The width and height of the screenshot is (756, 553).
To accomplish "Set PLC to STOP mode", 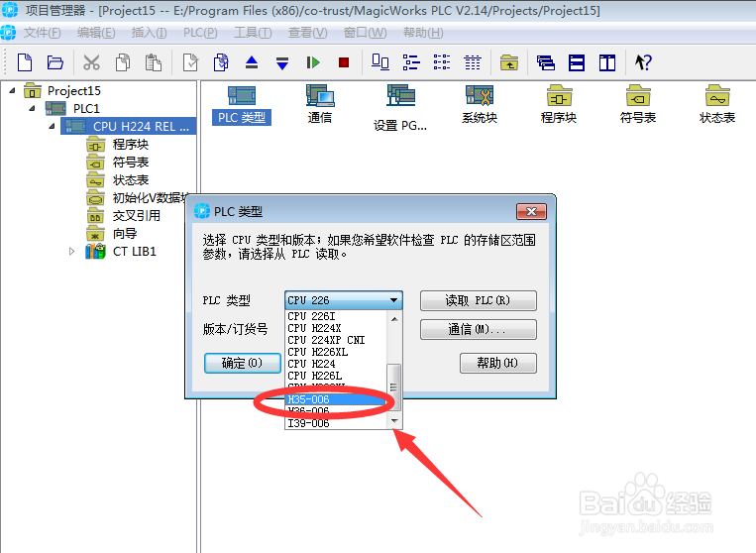I will click(x=344, y=62).
